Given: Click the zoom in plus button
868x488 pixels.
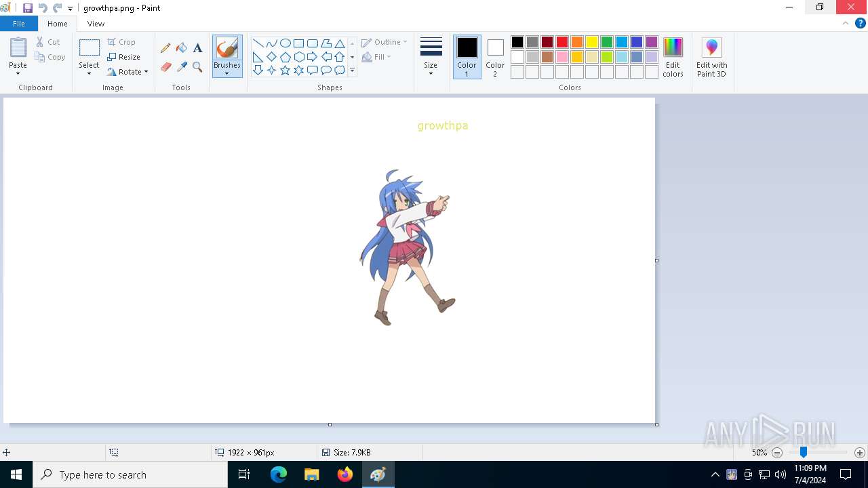Looking at the screenshot, I should (860, 453).
